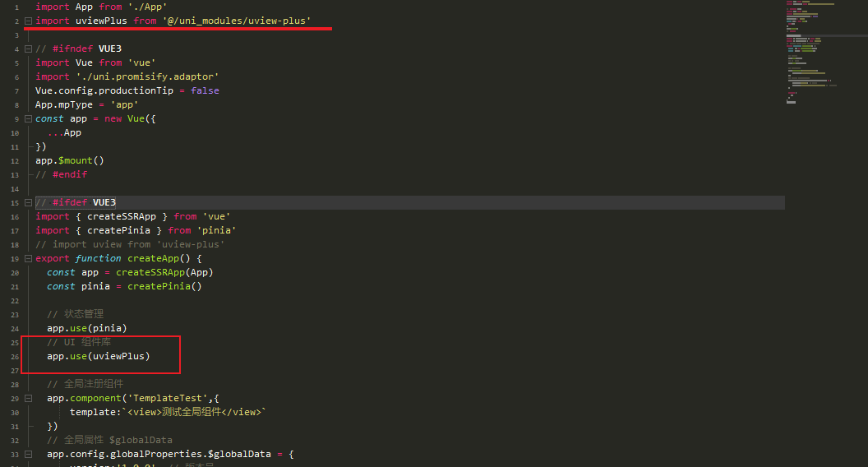Click line number 12 in the gutter
This screenshot has height=467, width=868.
pos(16,160)
